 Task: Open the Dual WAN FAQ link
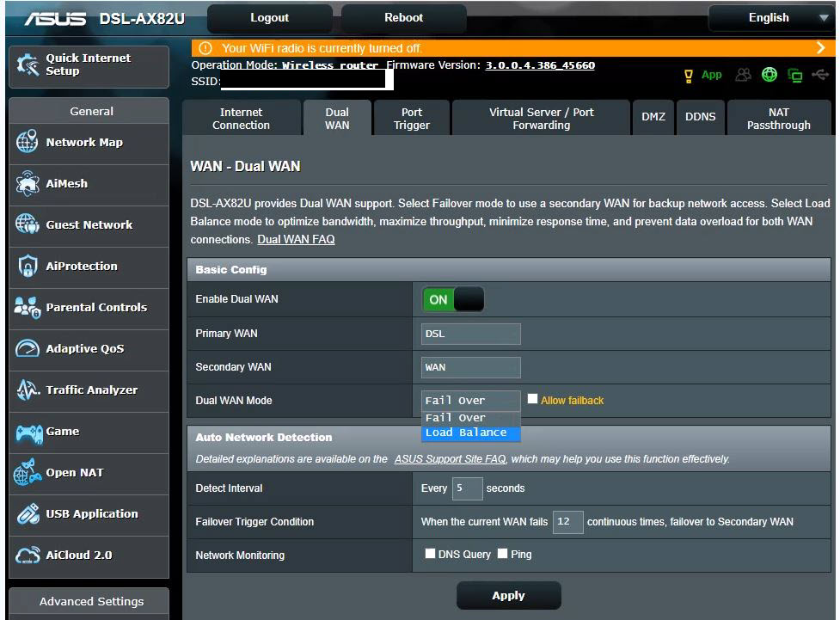296,240
